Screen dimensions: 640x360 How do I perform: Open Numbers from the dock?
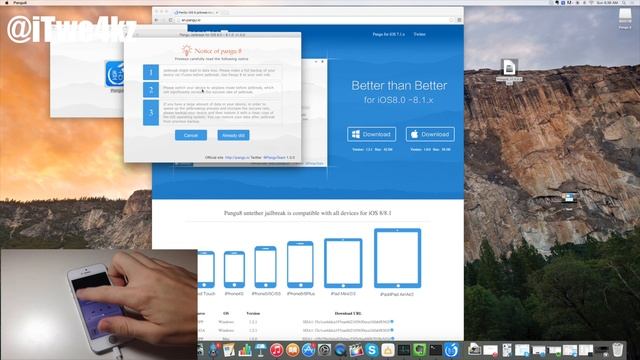click(x=244, y=350)
